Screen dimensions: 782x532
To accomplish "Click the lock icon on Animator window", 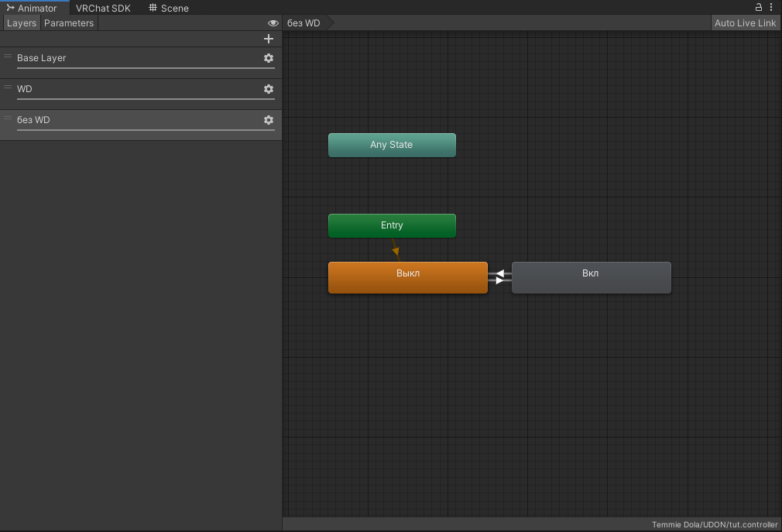I will click(760, 7).
